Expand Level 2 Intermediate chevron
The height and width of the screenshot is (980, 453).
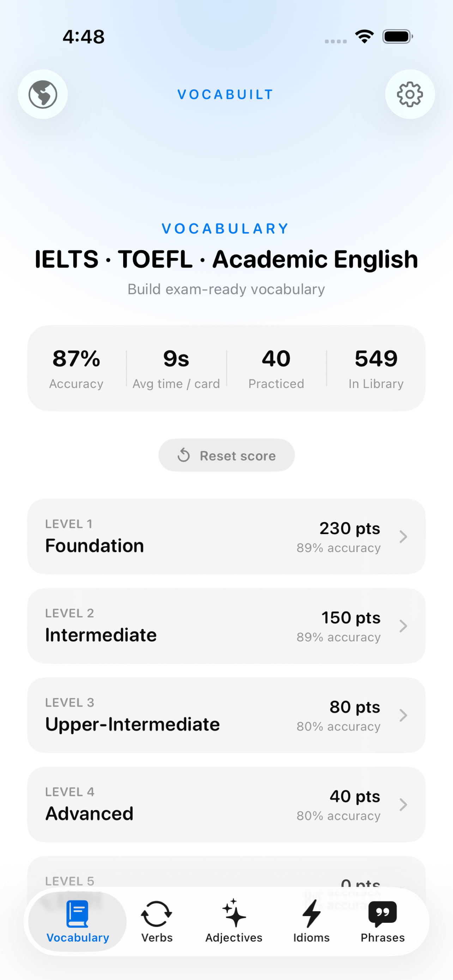pos(403,626)
